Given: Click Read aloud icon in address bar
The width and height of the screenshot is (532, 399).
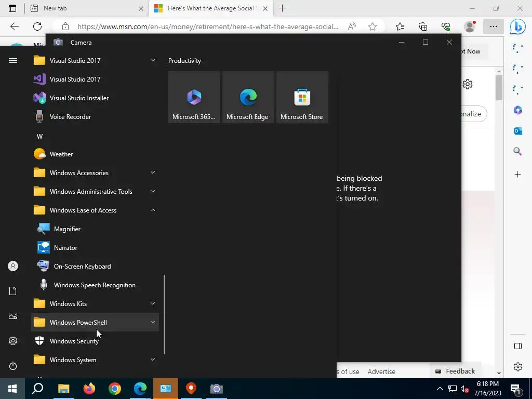Looking at the screenshot, I should tap(352, 26).
